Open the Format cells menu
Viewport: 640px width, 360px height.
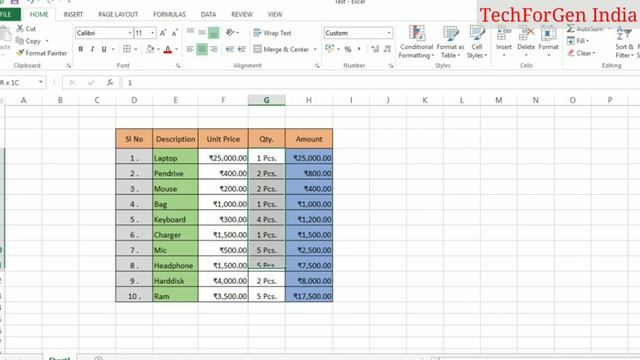[x=549, y=41]
